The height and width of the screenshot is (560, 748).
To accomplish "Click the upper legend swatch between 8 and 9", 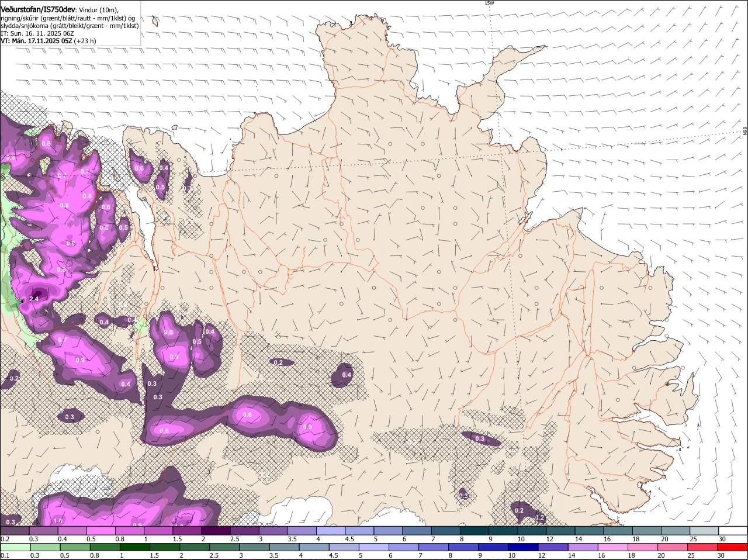I will click(x=475, y=531).
